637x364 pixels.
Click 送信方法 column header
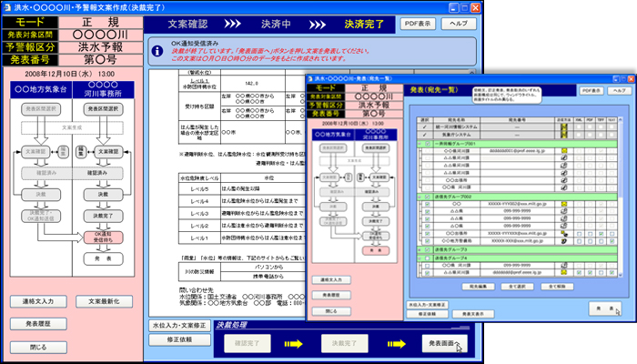(x=564, y=120)
